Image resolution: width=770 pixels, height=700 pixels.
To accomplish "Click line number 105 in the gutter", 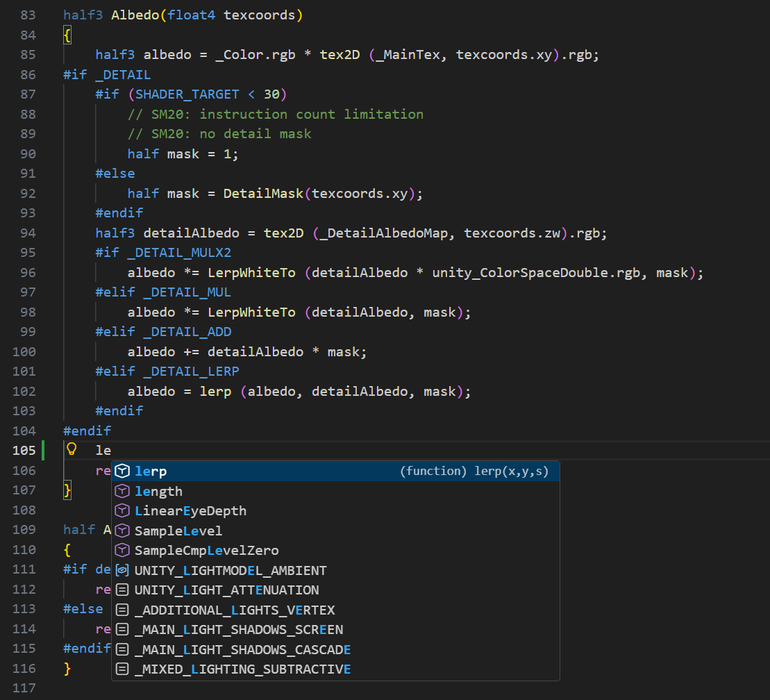I will click(x=24, y=450).
